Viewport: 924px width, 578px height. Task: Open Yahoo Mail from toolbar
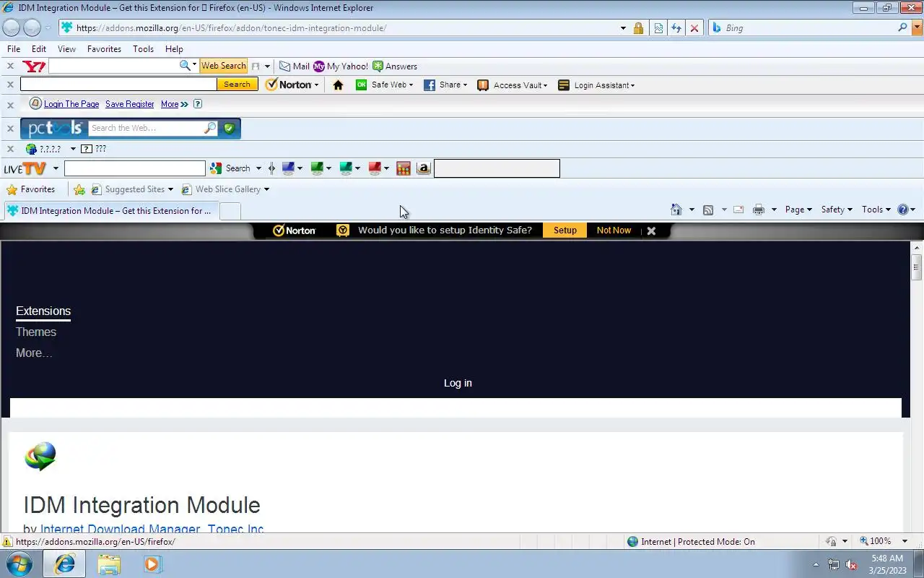coord(295,66)
